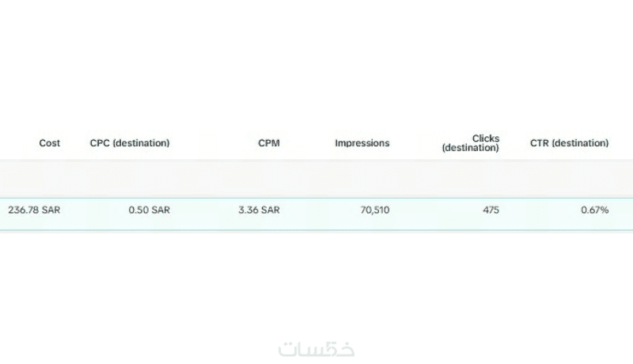The height and width of the screenshot is (364, 633).
Task: Click the 475 clicks value
Action: point(490,210)
